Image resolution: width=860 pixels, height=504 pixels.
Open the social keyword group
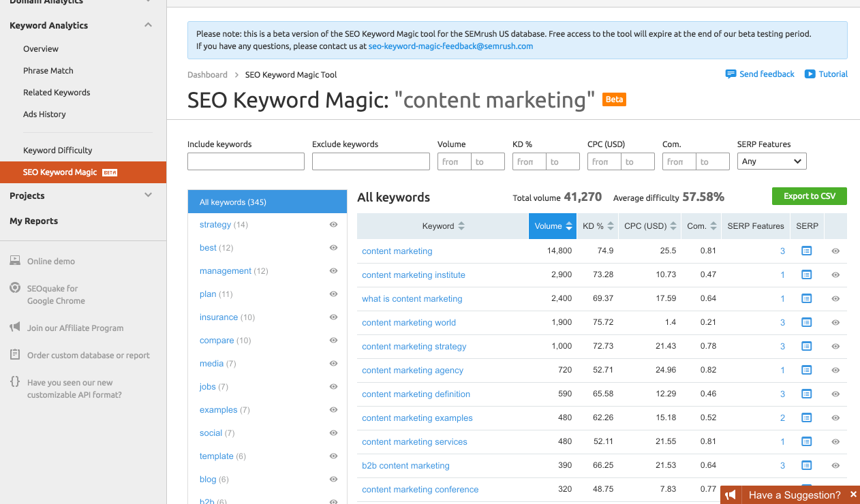[211, 433]
